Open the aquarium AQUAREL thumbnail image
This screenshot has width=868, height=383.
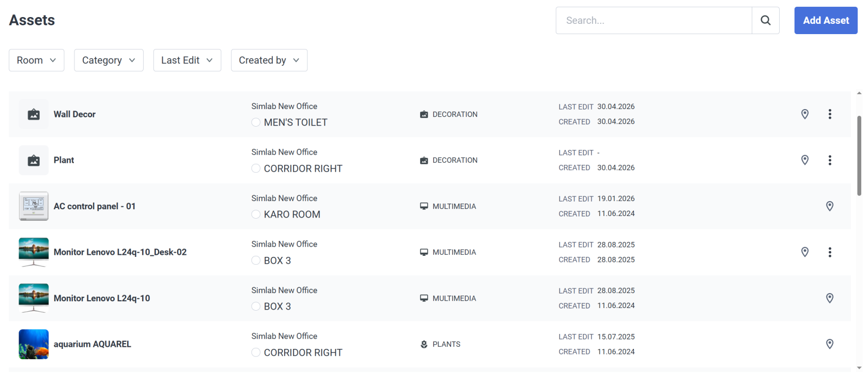34,344
